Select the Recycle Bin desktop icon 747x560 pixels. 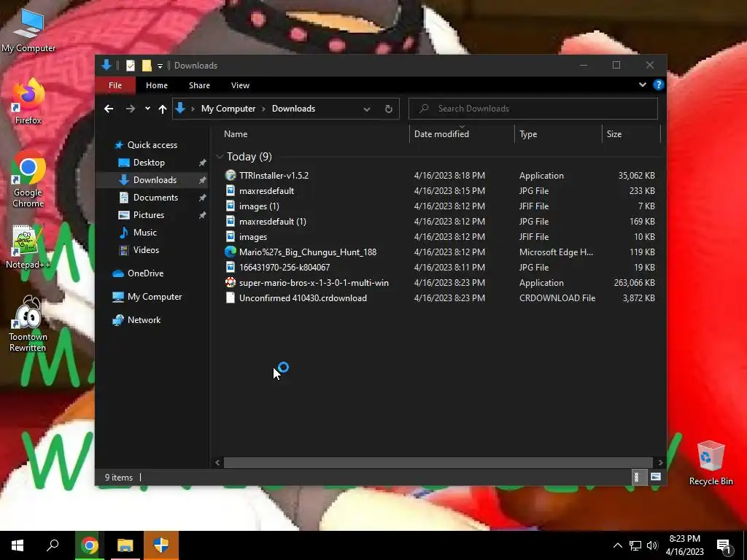pyautogui.click(x=711, y=463)
